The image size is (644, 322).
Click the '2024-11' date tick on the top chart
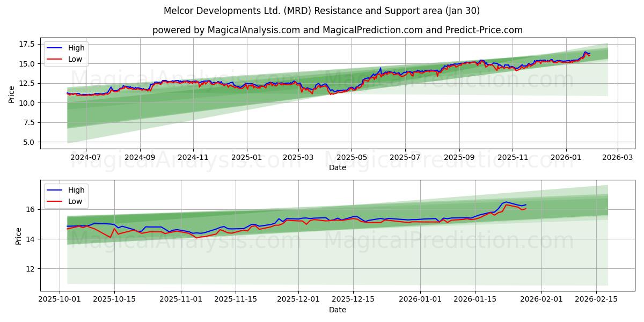coord(193,158)
